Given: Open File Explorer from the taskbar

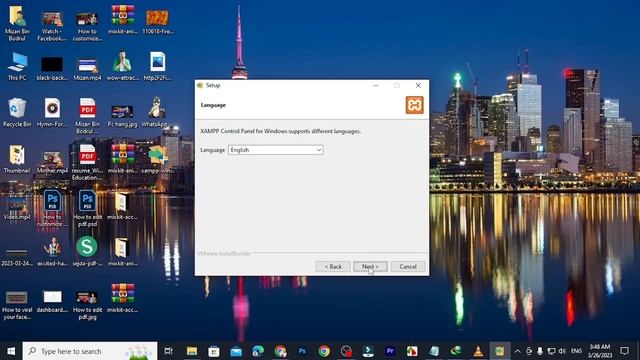Looking at the screenshot, I should tap(192, 351).
